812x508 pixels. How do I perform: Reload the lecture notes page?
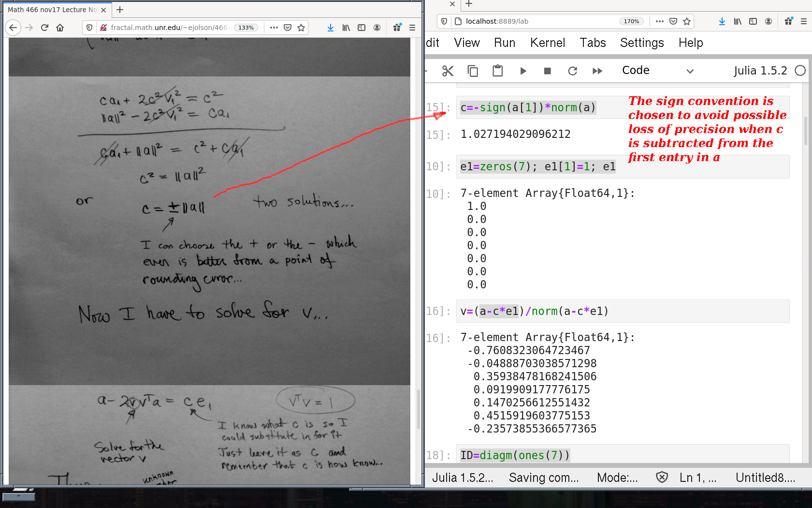[x=44, y=28]
